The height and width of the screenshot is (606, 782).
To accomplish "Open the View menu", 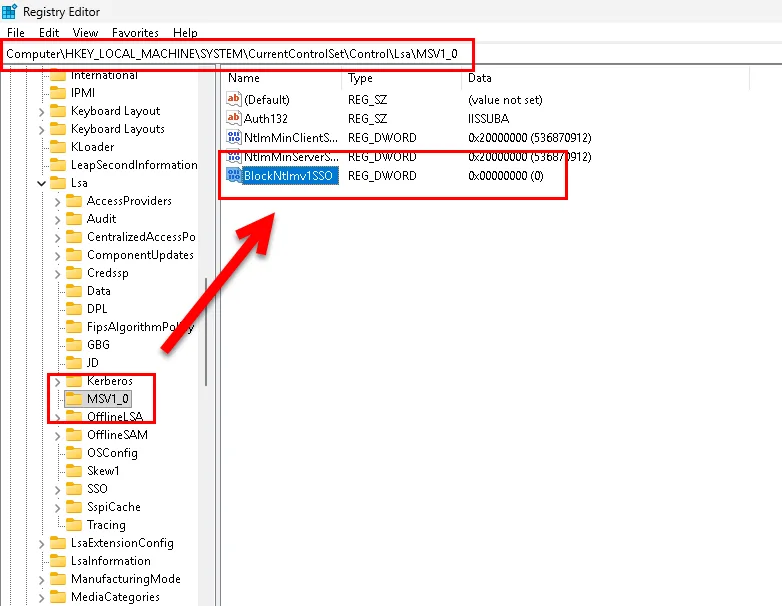I will point(85,33).
